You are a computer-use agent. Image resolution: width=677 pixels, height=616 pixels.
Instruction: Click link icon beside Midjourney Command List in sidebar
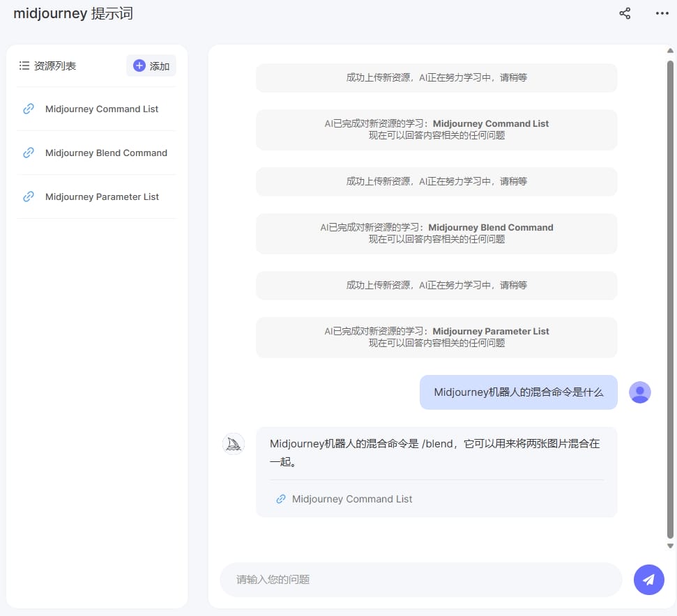click(29, 109)
